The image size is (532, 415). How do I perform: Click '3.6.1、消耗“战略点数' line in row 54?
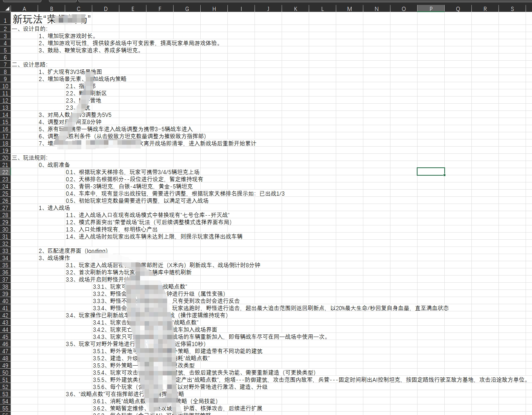coord(155,401)
